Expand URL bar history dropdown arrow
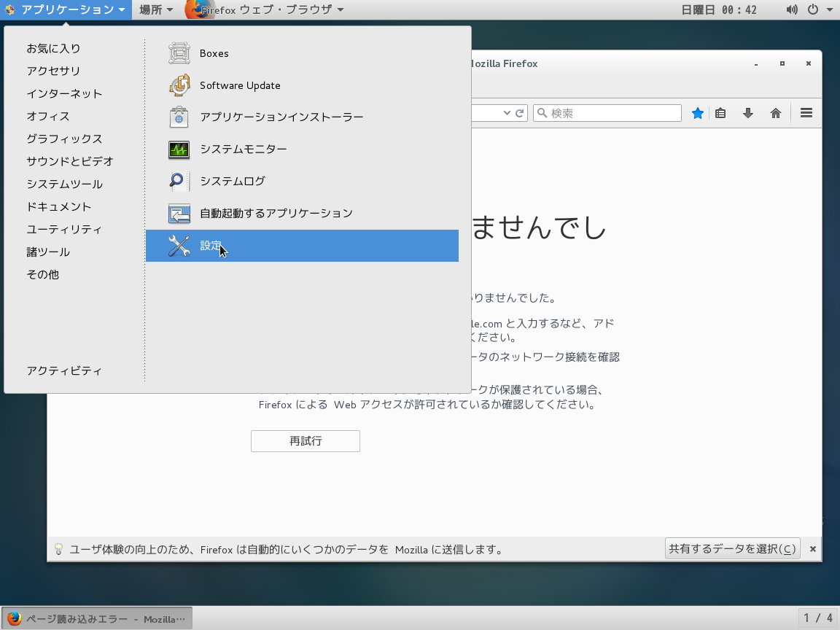The height and width of the screenshot is (630, 840). (x=507, y=113)
